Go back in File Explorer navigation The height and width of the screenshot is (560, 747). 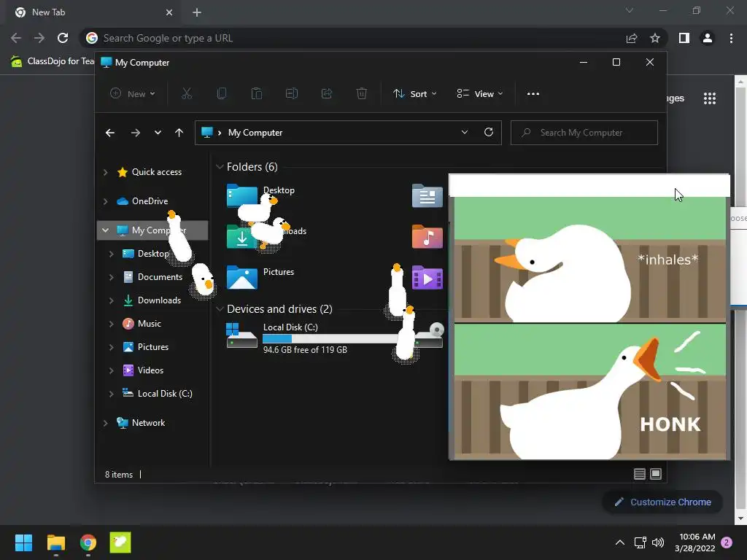click(110, 133)
